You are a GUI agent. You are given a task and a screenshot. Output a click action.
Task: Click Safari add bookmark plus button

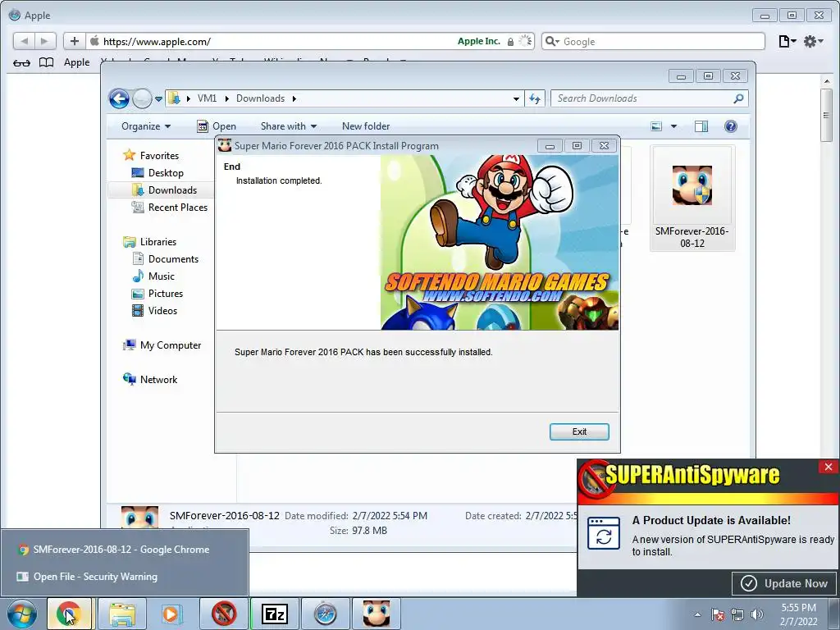[x=74, y=41]
